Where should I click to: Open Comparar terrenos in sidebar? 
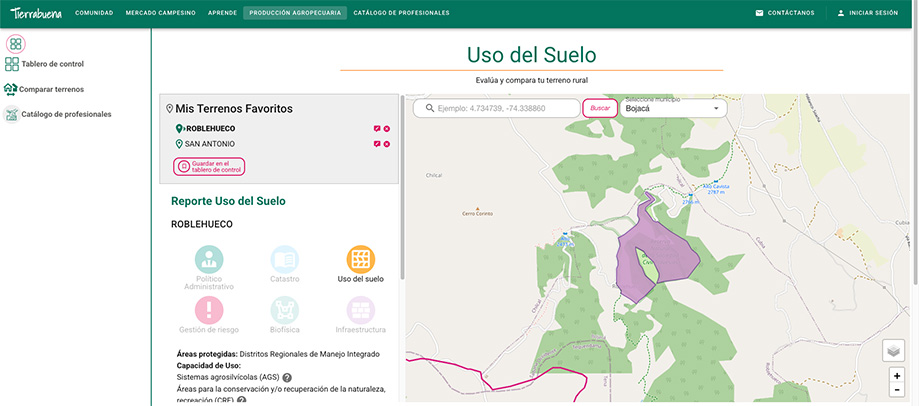(52, 90)
